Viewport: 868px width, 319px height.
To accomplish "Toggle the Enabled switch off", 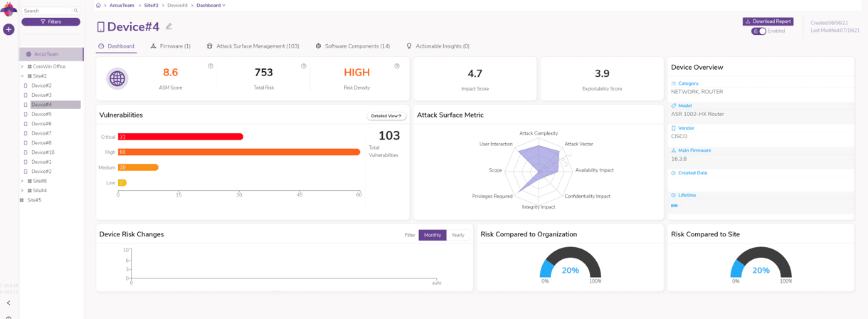I will coord(759,31).
